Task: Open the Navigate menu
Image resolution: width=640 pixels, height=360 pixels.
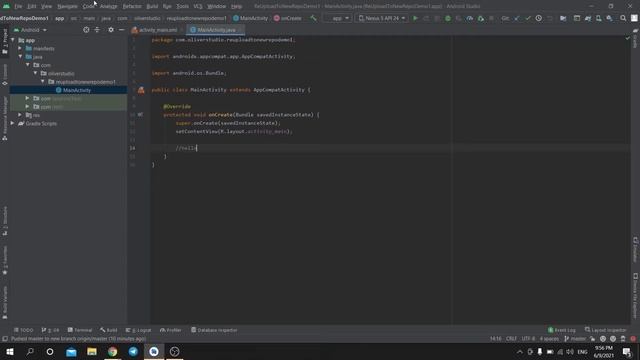Action: [67, 6]
